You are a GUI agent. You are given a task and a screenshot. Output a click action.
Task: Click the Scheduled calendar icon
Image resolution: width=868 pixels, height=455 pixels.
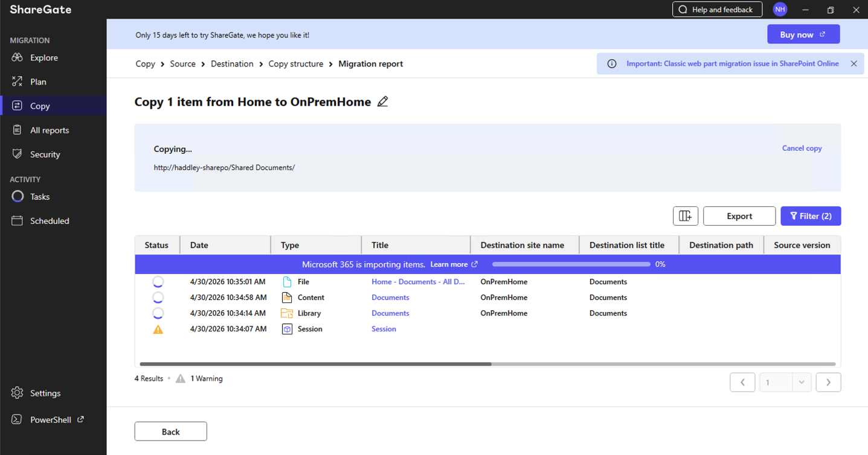point(17,220)
